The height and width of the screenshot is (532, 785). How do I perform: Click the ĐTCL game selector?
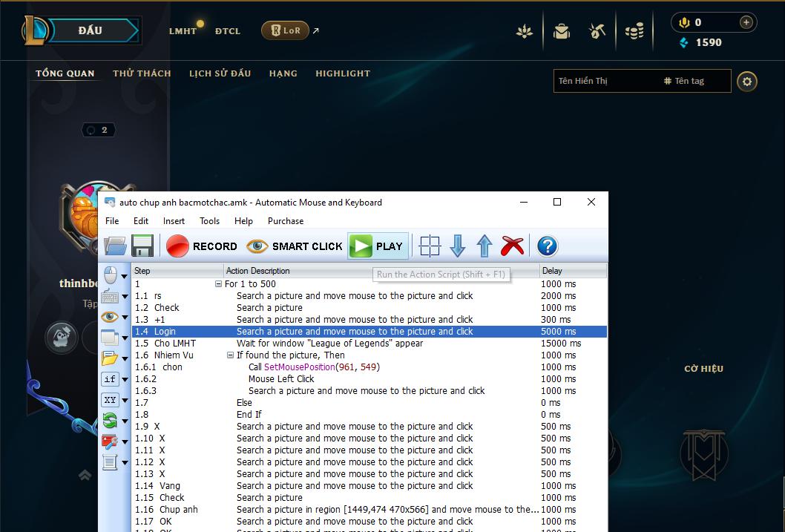228,31
